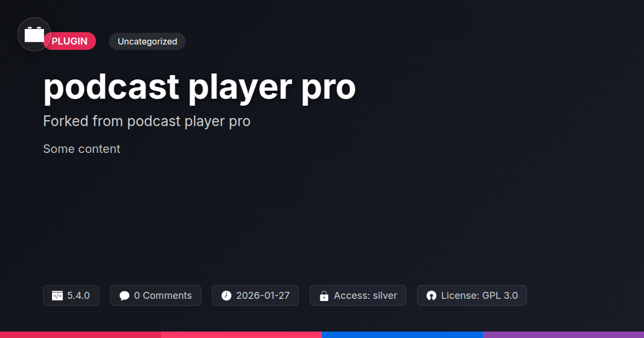The height and width of the screenshot is (338, 644).
Task: Select the 5.4.0 version badge
Action: pyautogui.click(x=71, y=296)
